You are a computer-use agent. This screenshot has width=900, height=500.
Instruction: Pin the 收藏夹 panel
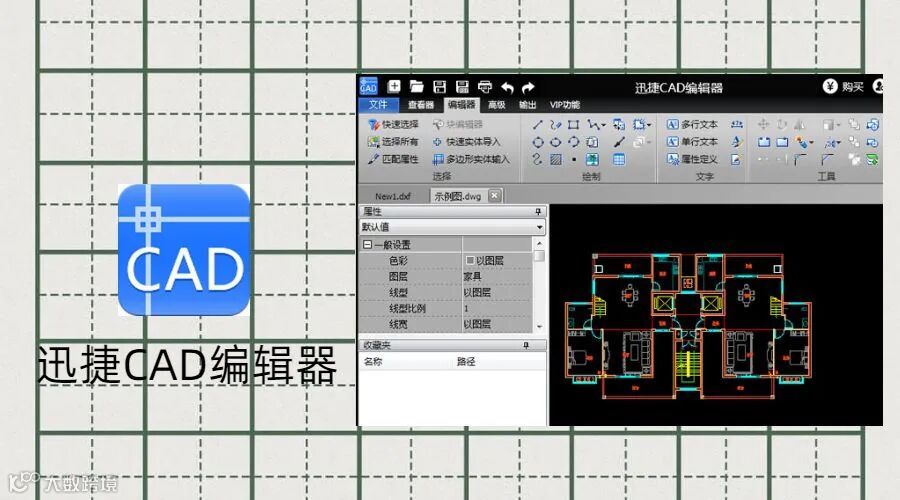pyautogui.click(x=526, y=345)
